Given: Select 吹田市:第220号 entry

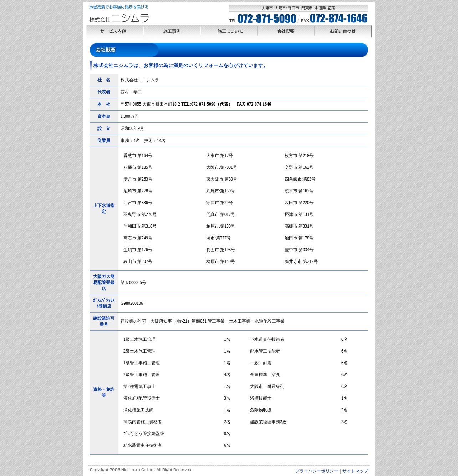Looking at the screenshot, I should (299, 203).
